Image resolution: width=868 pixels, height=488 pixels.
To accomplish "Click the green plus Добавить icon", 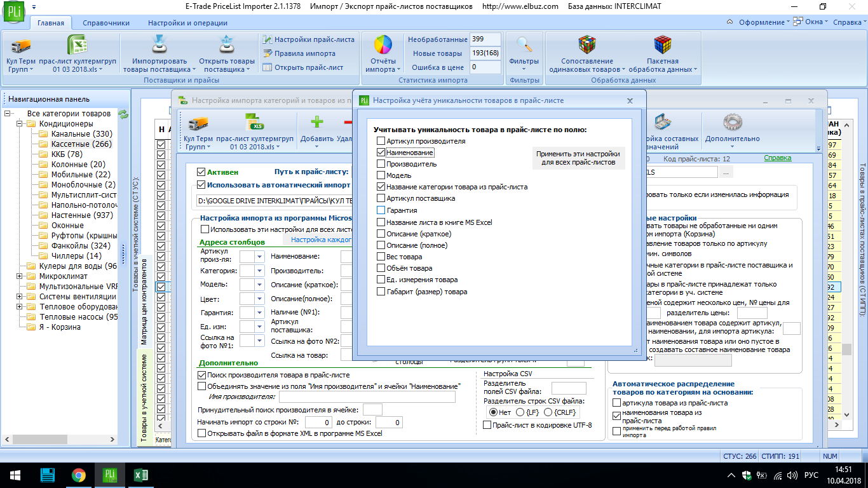I will (316, 122).
